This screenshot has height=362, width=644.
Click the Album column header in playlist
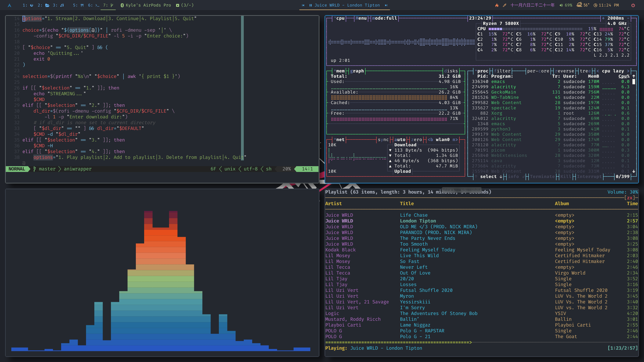click(562, 203)
